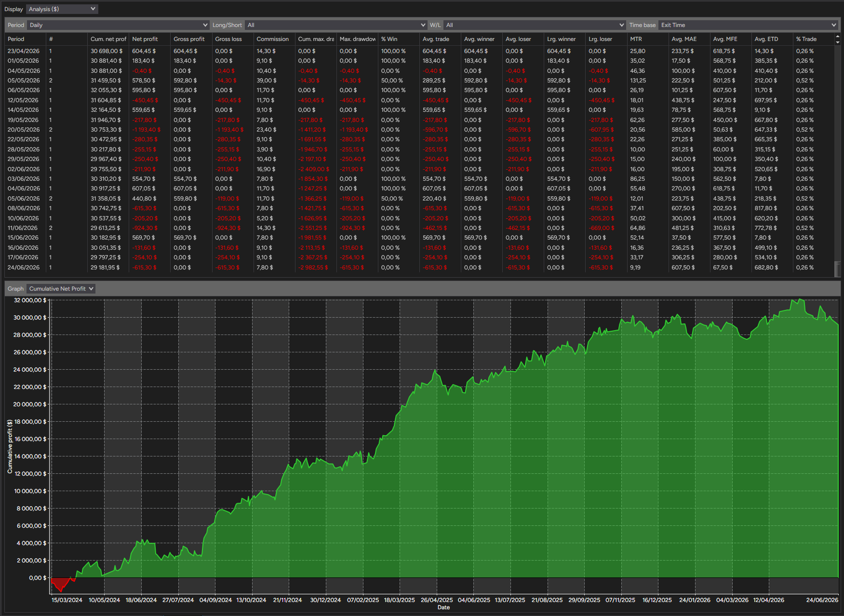Click the table scrollbar thumb at bottom
The height and width of the screenshot is (616, 844).
point(837,269)
